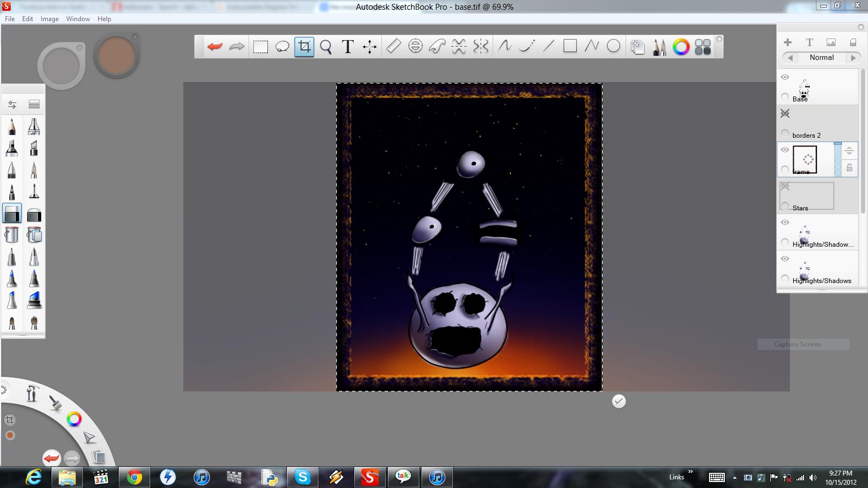Viewport: 868px width, 488px height.
Task: Select the Lasso selection tool
Action: click(x=282, y=47)
